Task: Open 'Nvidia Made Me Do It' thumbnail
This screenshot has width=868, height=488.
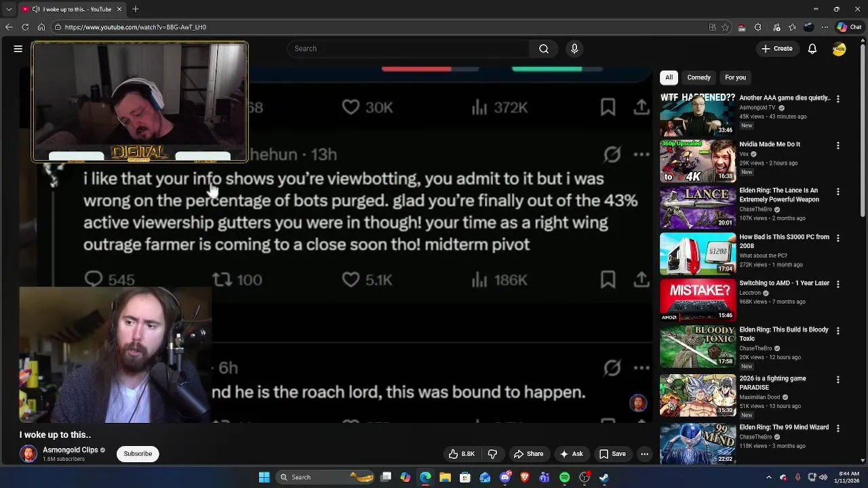Action: tap(698, 161)
